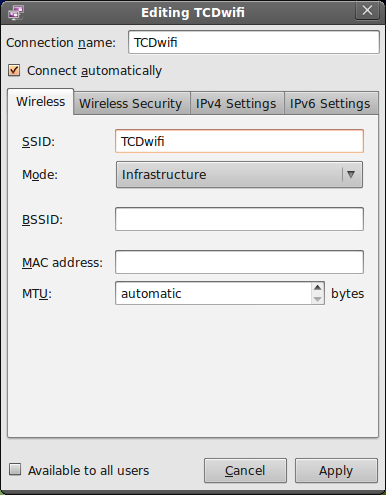Click the 'SSID:' label

(38, 142)
